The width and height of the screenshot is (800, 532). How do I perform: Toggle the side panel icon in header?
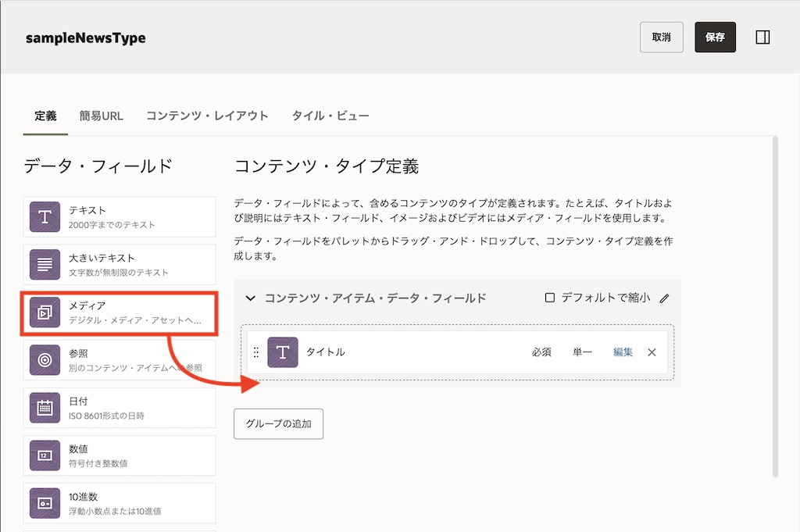763,37
